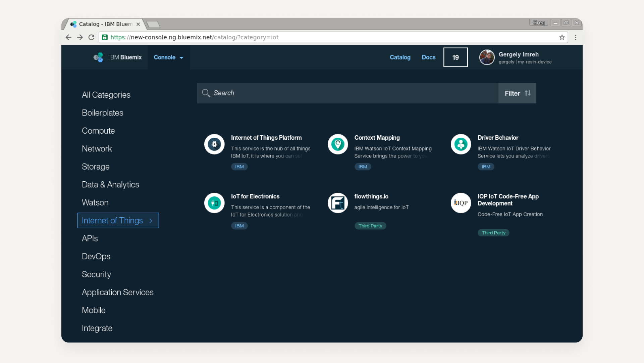
Task: Open the IQP IoT Code-Free App icon
Action: [461, 203]
